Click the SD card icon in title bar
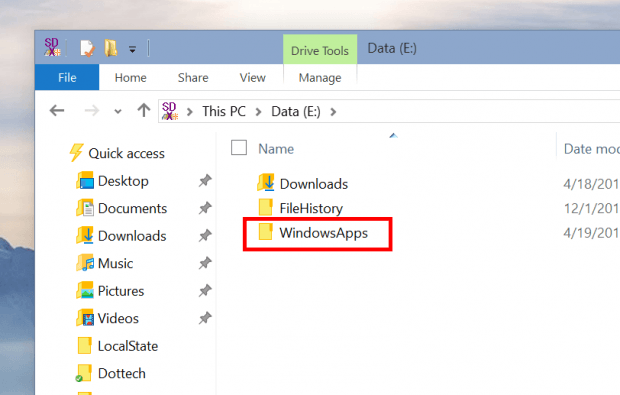Viewport: 620px width, 395px height. click(52, 47)
